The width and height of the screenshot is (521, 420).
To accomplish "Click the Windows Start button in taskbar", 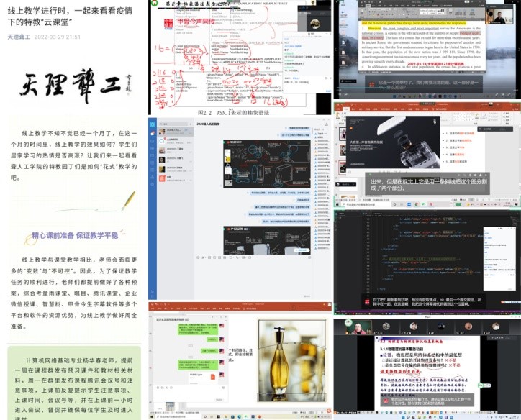I will pyautogui.click(x=152, y=416).
